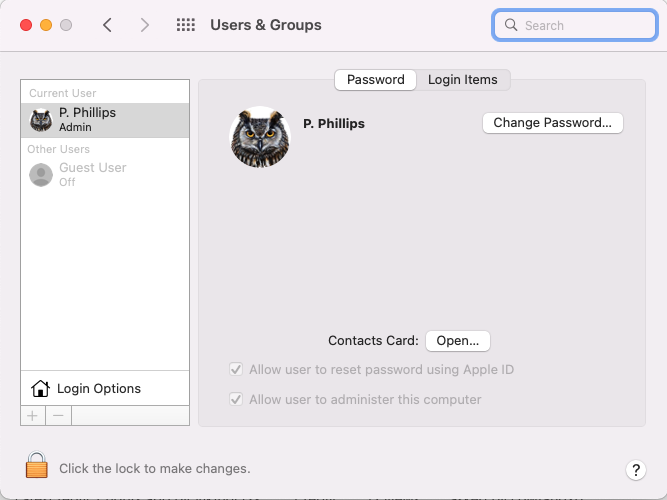Click the Users & Groups window title

pos(266,25)
